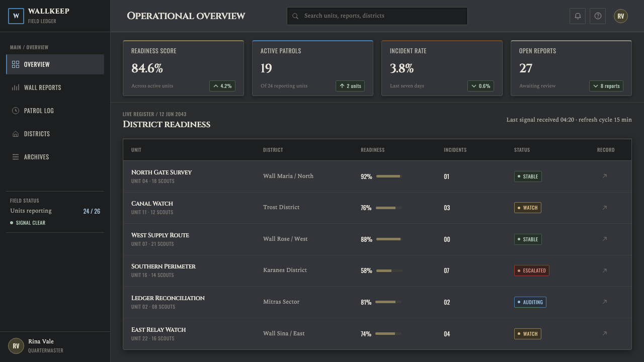Open the RV user avatar in header
The height and width of the screenshot is (362, 644).
click(621, 16)
